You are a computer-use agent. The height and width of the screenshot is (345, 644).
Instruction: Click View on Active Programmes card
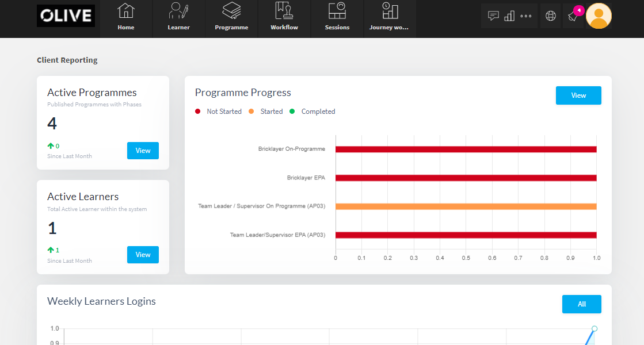143,150
